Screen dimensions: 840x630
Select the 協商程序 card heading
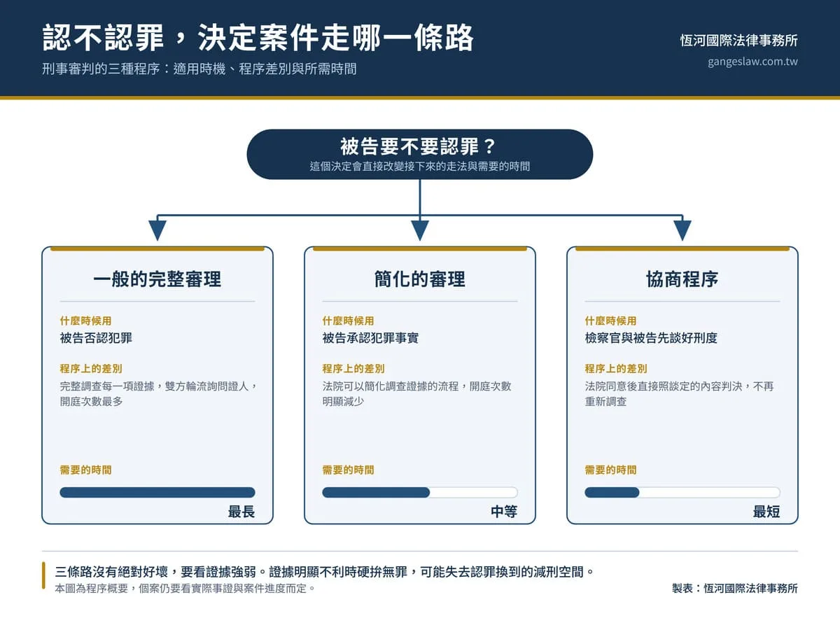pos(682,279)
